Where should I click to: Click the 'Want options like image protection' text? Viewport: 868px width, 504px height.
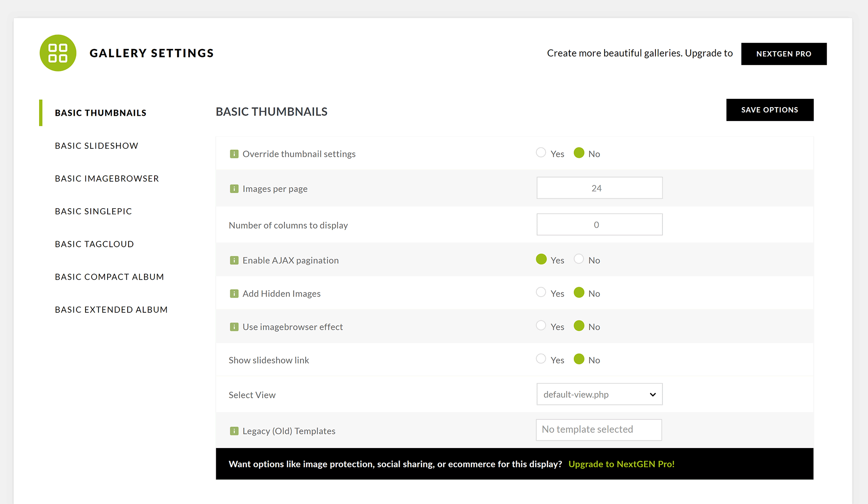point(395,464)
